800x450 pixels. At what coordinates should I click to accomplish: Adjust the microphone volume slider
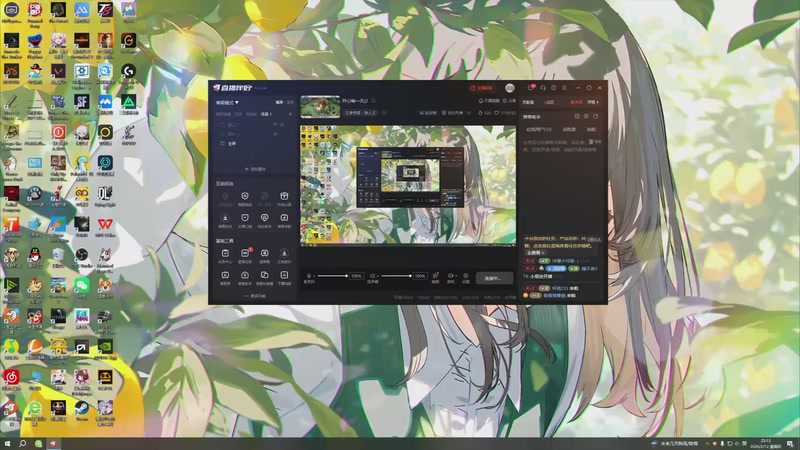333,276
